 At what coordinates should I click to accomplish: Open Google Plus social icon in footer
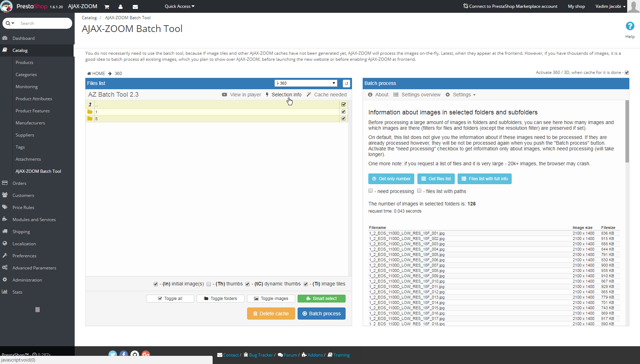tap(146, 354)
